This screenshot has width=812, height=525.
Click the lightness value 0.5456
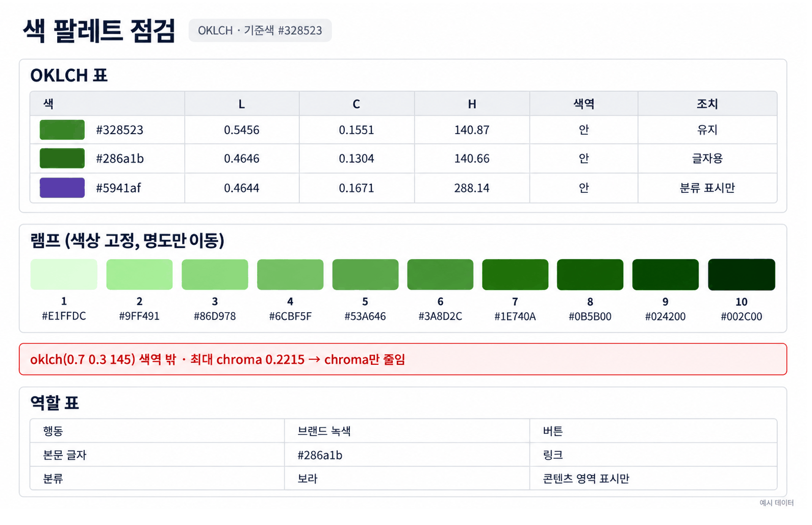click(x=242, y=130)
